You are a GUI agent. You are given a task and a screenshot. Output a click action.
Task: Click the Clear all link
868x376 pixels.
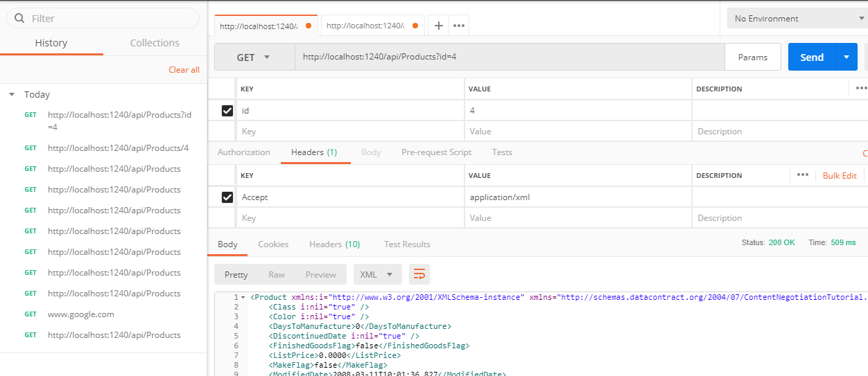pos(184,70)
